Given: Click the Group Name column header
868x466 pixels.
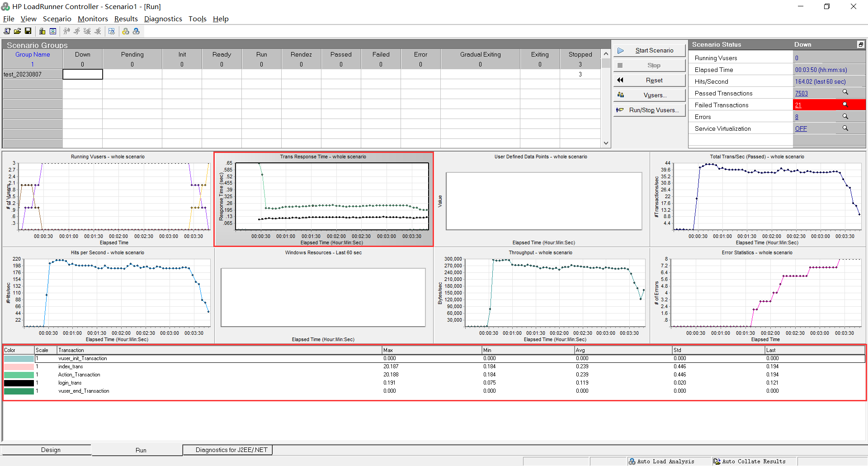Looking at the screenshot, I should pos(33,54).
